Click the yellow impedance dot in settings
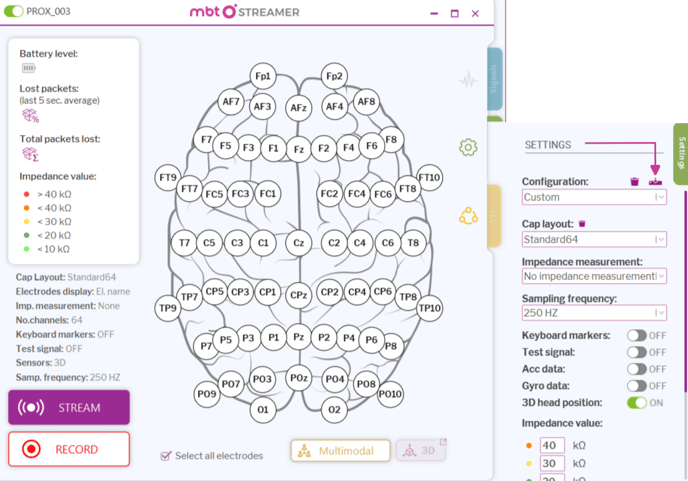 [x=529, y=463]
